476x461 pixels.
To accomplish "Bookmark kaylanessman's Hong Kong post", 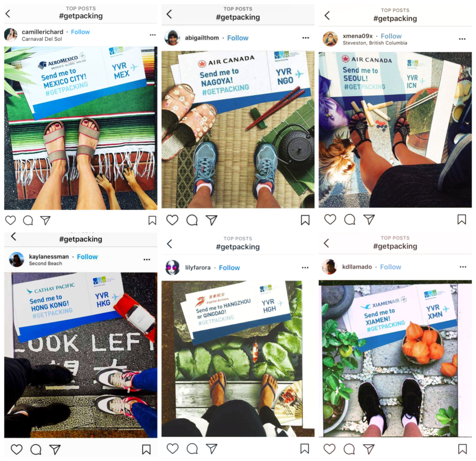I will (x=146, y=449).
